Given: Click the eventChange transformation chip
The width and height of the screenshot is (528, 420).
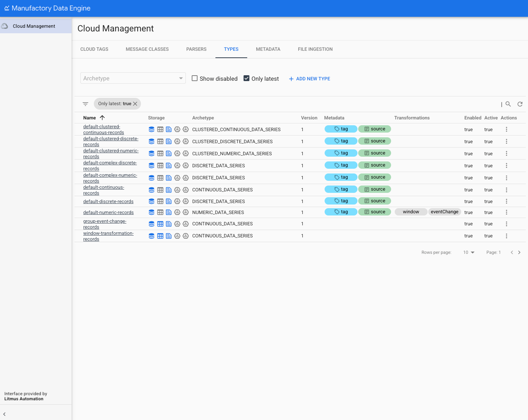Looking at the screenshot, I should click(x=444, y=212).
